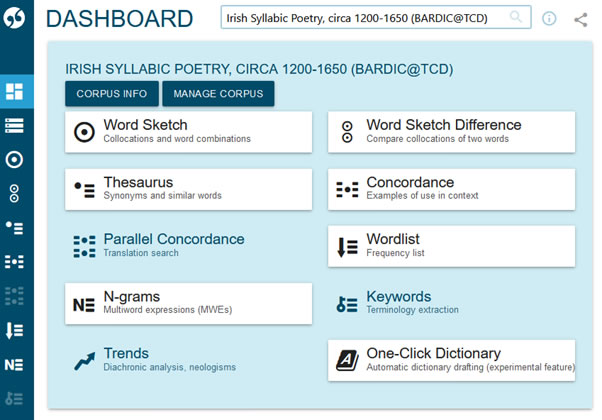Image resolution: width=602 pixels, height=420 pixels.
Task: Click the 'Collocations and word combinations' description
Action: point(177,139)
